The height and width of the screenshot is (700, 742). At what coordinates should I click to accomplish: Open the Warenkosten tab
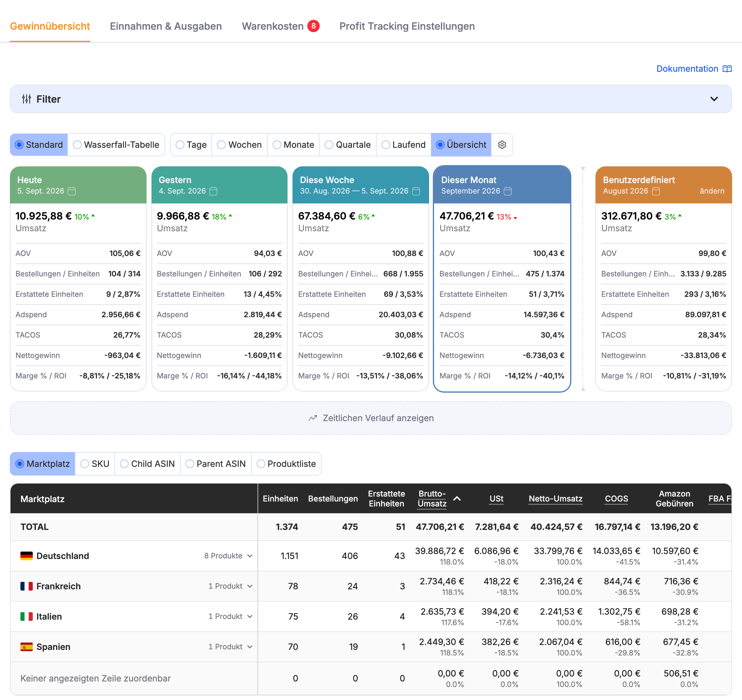click(x=280, y=26)
